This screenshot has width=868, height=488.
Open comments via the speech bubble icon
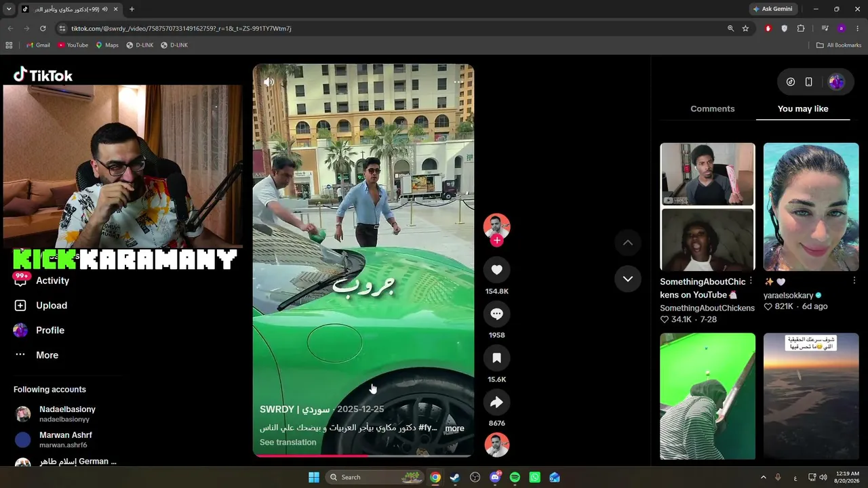(x=496, y=314)
